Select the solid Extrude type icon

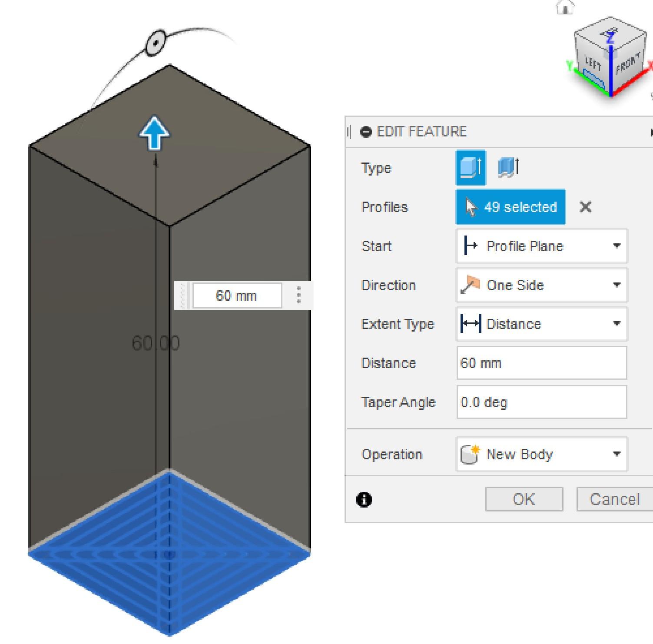[471, 168]
